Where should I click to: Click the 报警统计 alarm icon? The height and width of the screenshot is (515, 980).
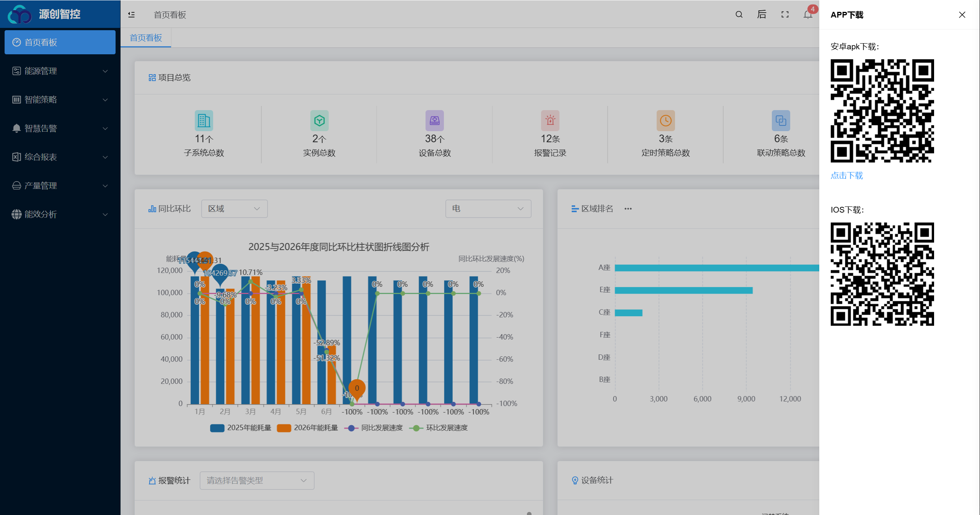(152, 481)
